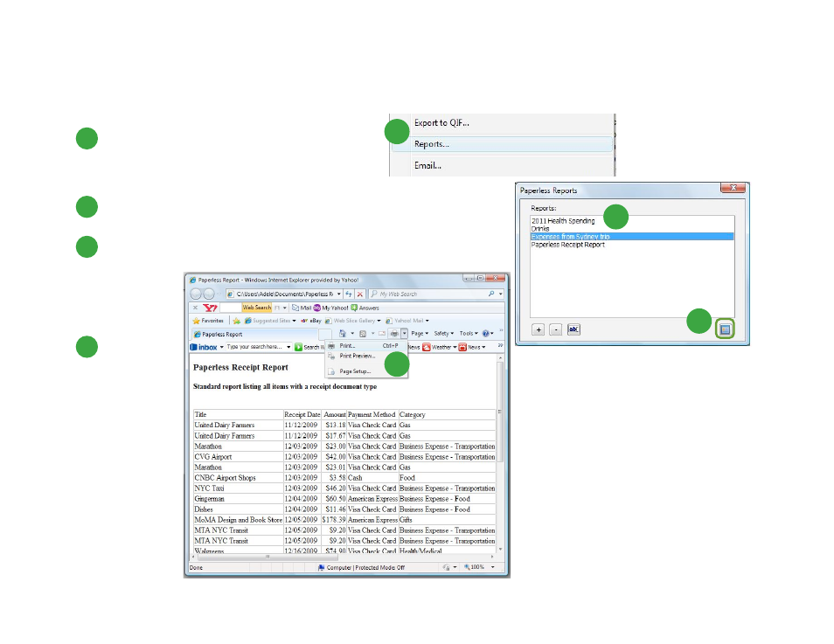This screenshot has width=834, height=644.
Task: Open search provider dropdown arrow
Action: 501,294
